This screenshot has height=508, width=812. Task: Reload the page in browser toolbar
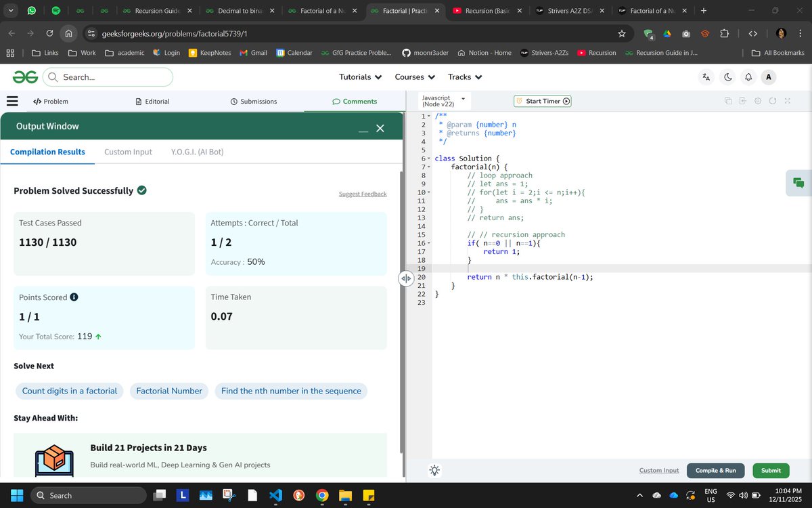49,33
